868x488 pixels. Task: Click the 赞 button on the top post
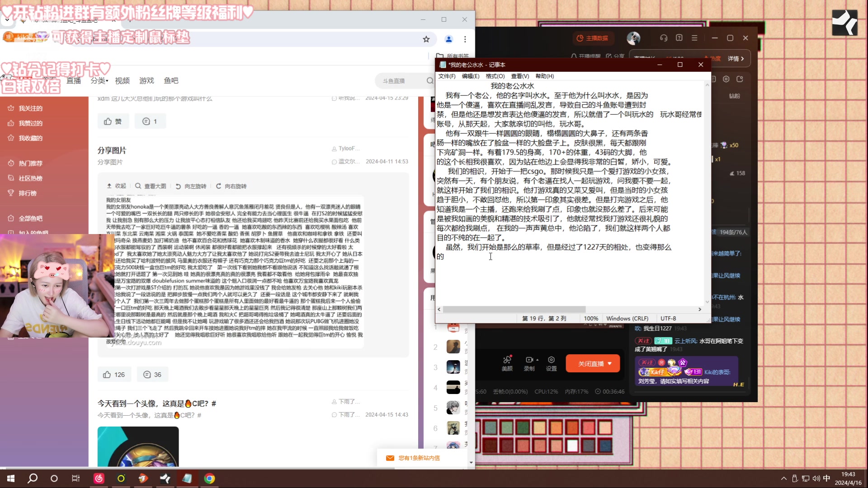coord(113,121)
